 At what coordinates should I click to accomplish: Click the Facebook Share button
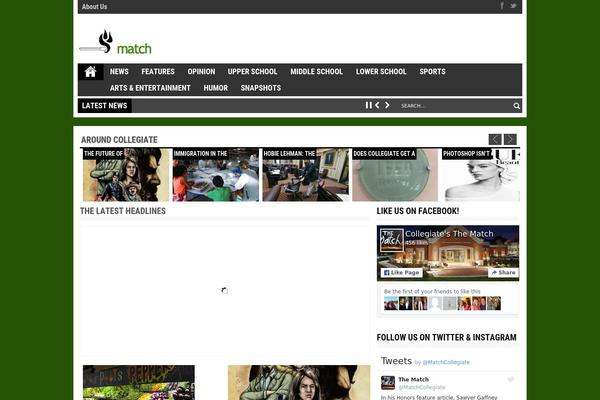503,273
